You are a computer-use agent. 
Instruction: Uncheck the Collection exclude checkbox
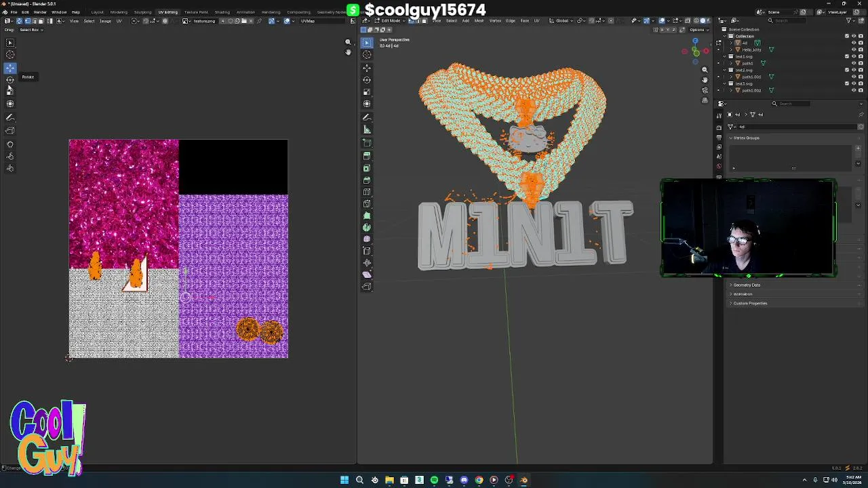847,36
